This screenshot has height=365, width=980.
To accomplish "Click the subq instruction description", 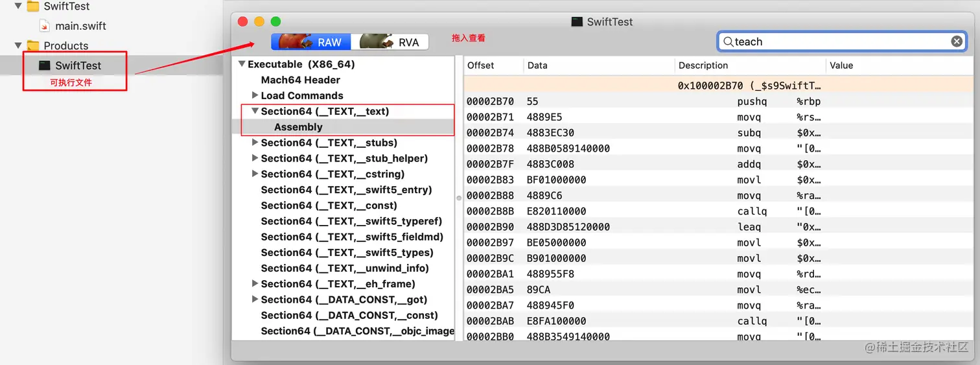I will [749, 133].
